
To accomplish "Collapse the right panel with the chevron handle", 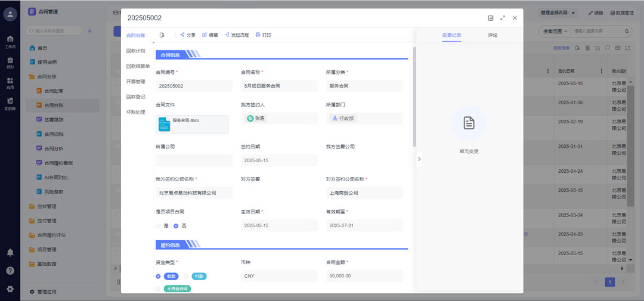I will coord(419,159).
